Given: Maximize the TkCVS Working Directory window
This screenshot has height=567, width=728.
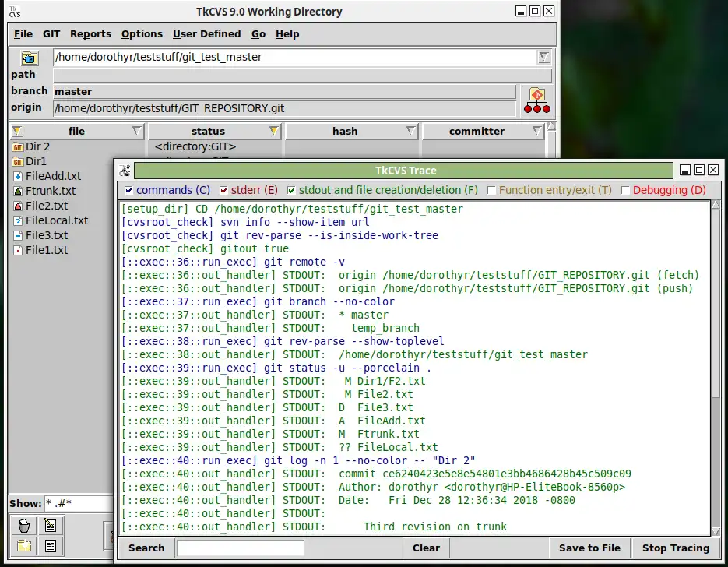Looking at the screenshot, I should (x=535, y=11).
